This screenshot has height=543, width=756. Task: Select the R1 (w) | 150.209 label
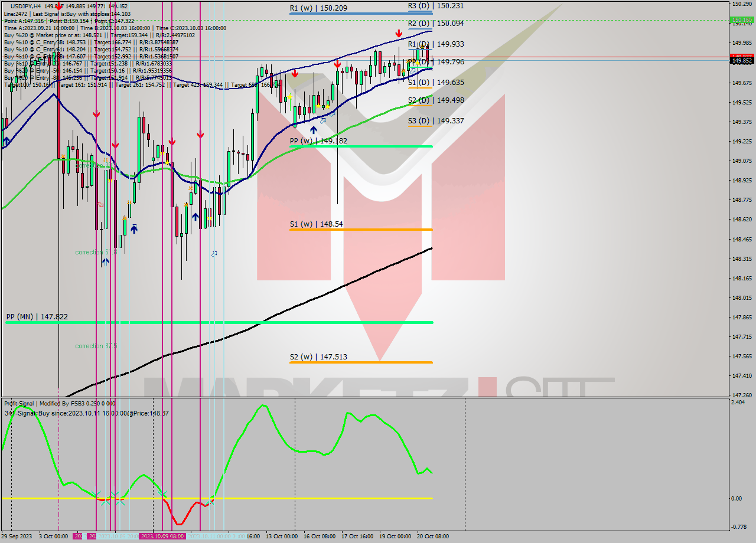coord(318,8)
